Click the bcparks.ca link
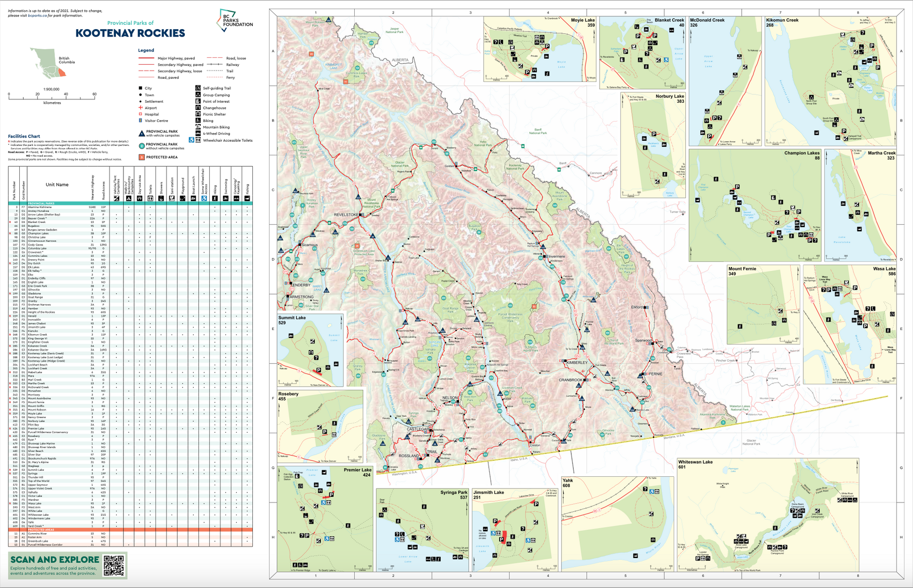This screenshot has height=588, width=913. 37,15
